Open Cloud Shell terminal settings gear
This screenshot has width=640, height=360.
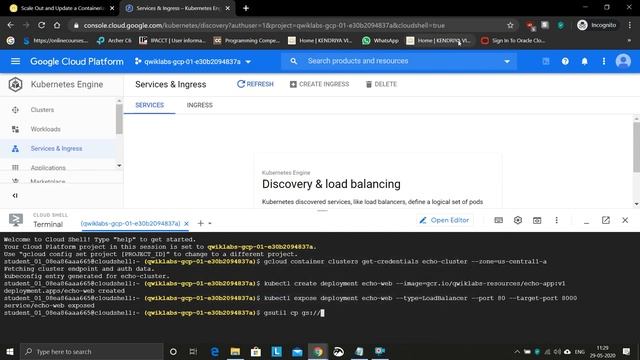[518, 220]
